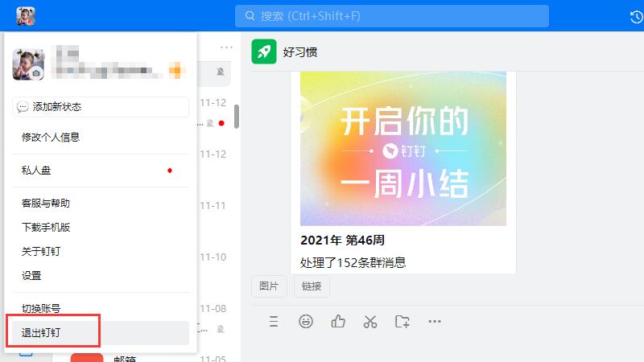Open the emoji picker in chat toolbar

point(306,322)
